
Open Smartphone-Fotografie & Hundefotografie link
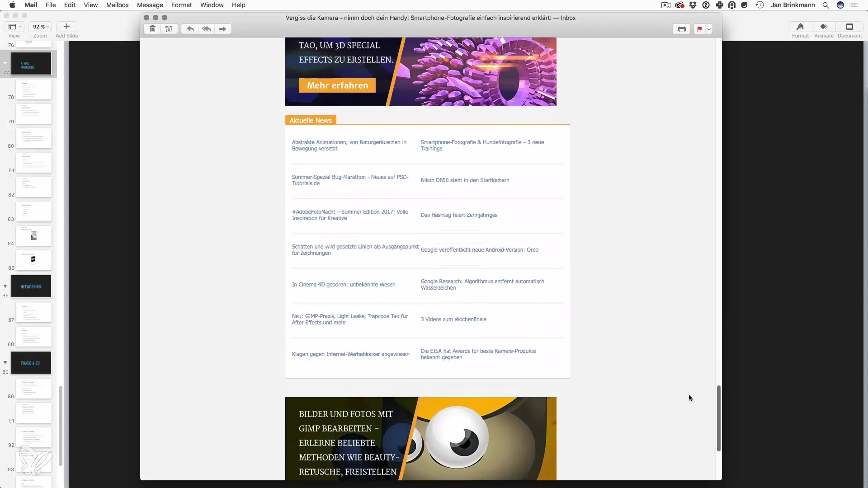pos(482,145)
